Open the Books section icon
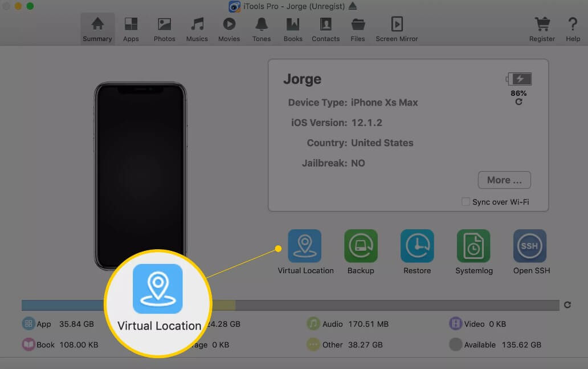Screen dimensions: 588x369 point(293,25)
